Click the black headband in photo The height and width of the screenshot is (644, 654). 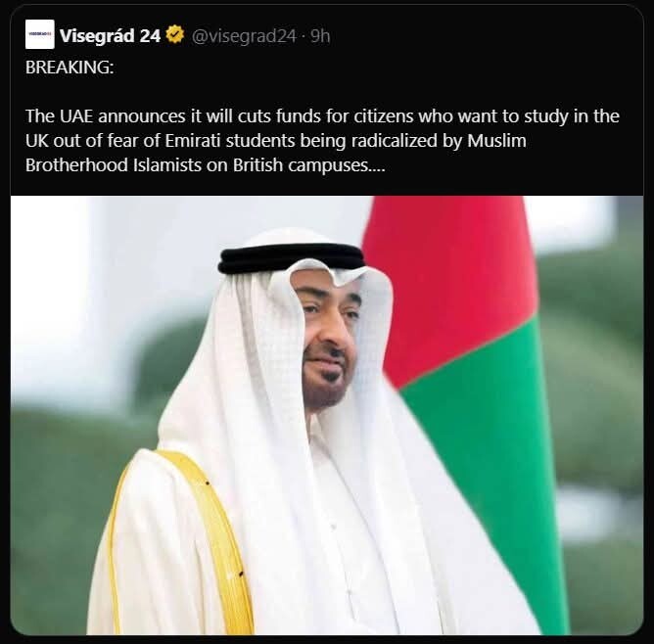point(291,257)
